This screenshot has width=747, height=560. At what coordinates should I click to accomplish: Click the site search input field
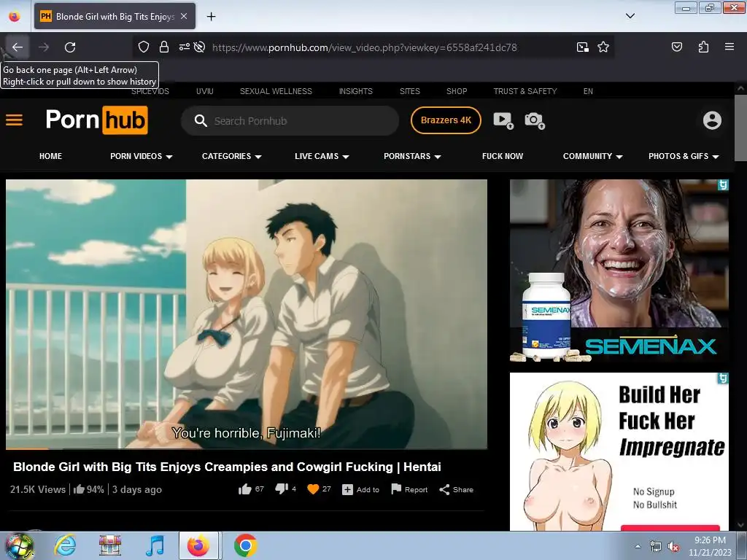(x=290, y=121)
